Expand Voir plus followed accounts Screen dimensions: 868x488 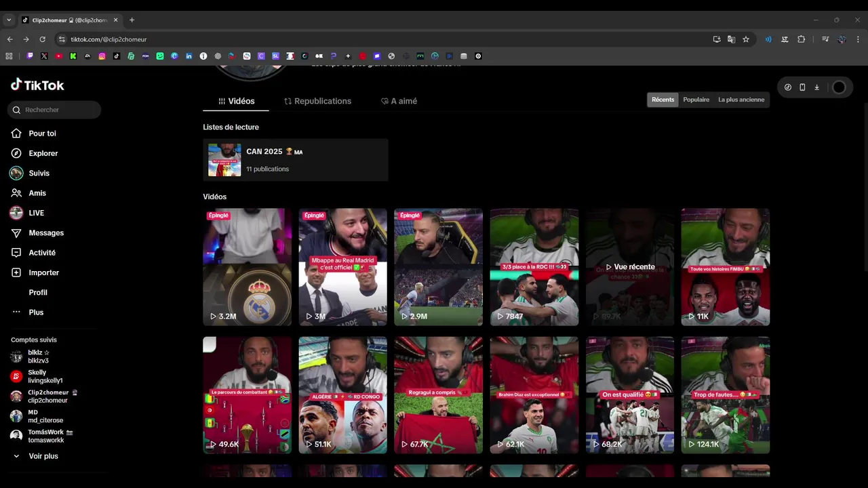[35, 456]
